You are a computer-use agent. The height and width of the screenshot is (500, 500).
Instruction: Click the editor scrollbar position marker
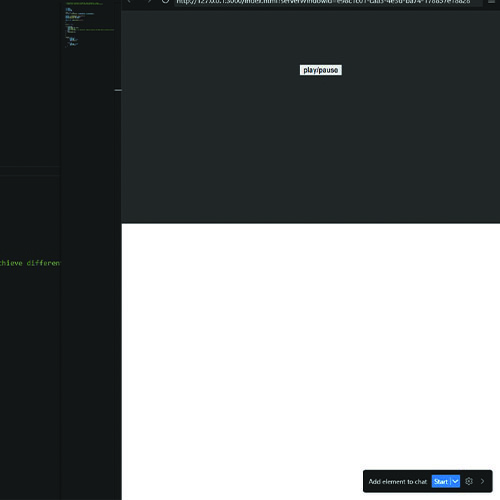[118, 90]
